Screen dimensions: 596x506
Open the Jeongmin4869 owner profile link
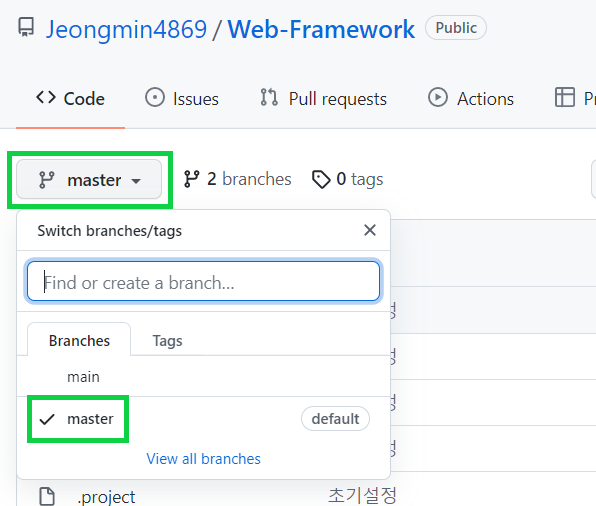point(126,29)
